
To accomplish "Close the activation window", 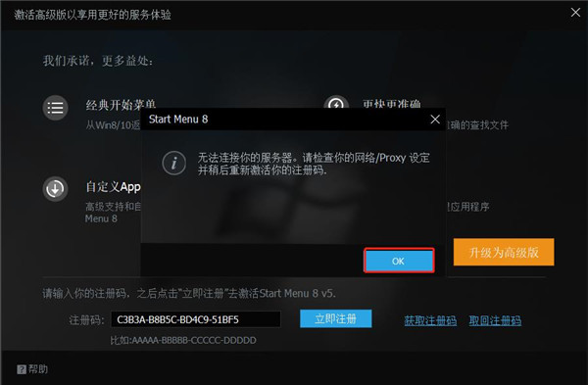I will coord(575,13).
